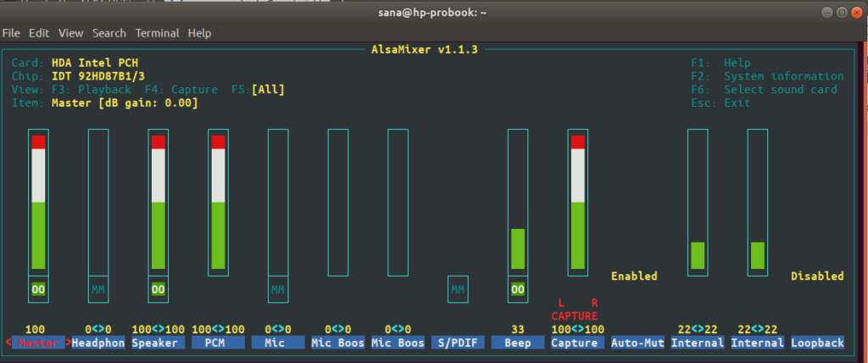This screenshot has height=363, width=868.
Task: Click the red left arrow beside Master
Action: coord(8,343)
